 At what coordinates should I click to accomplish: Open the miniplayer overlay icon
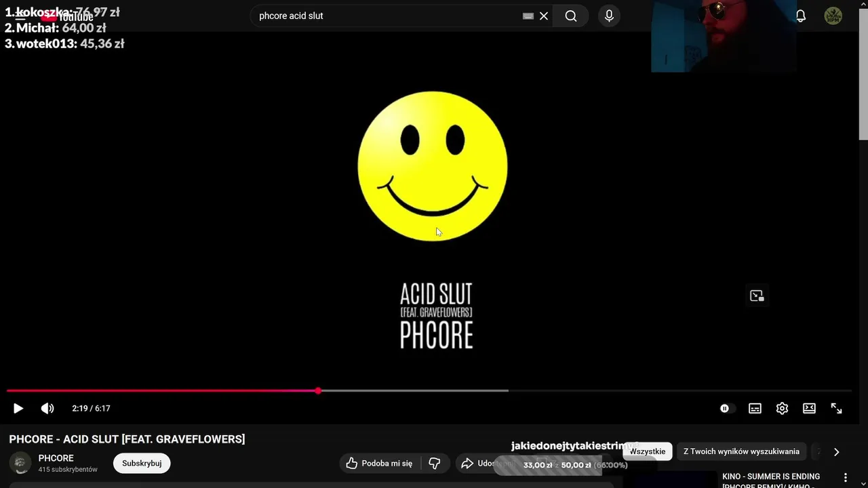(x=757, y=296)
